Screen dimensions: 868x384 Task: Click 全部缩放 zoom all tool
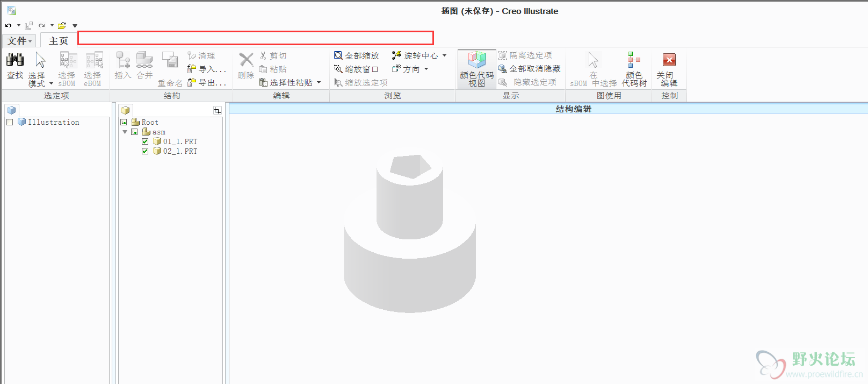(357, 55)
